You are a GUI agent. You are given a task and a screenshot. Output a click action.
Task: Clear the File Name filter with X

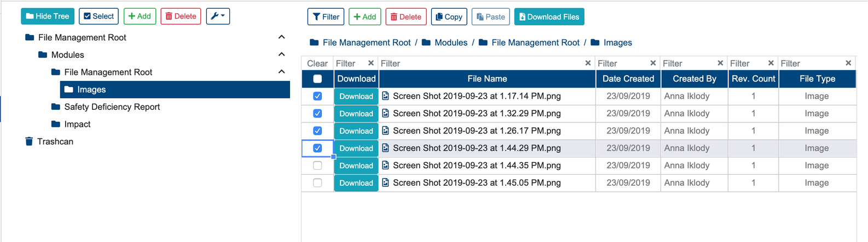coord(588,63)
